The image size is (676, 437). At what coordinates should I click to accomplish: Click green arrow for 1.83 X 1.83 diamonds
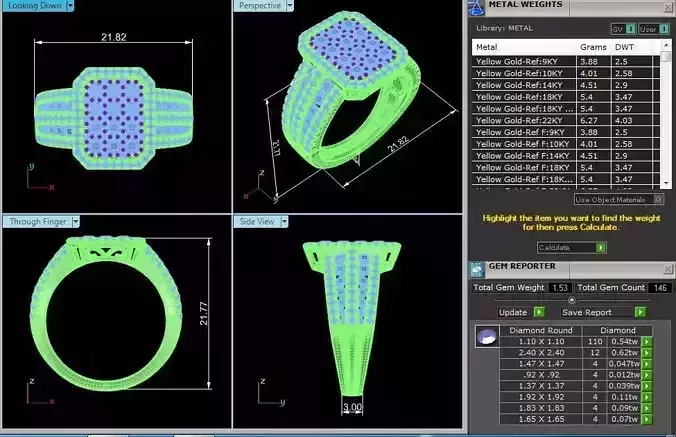[647, 408]
